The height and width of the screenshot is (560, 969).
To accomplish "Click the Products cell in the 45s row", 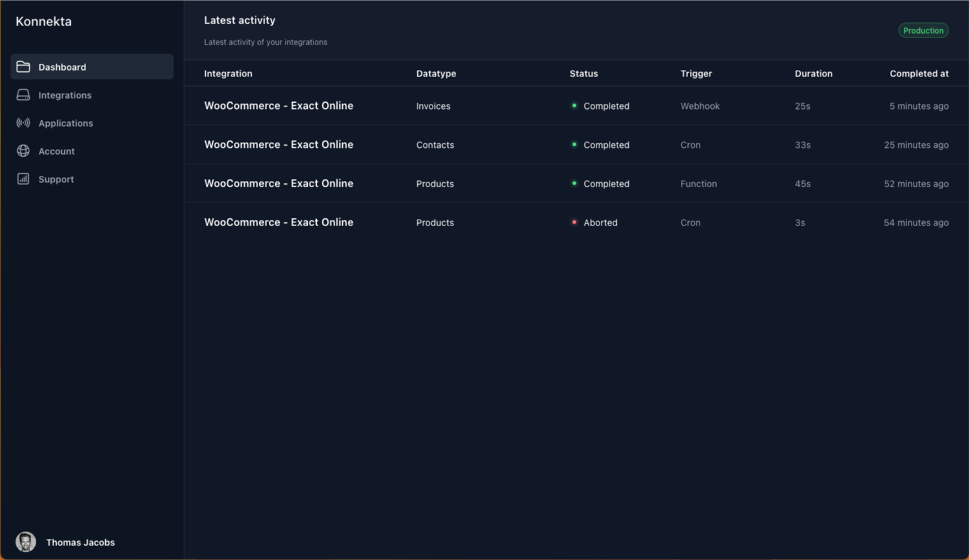I will tap(435, 183).
